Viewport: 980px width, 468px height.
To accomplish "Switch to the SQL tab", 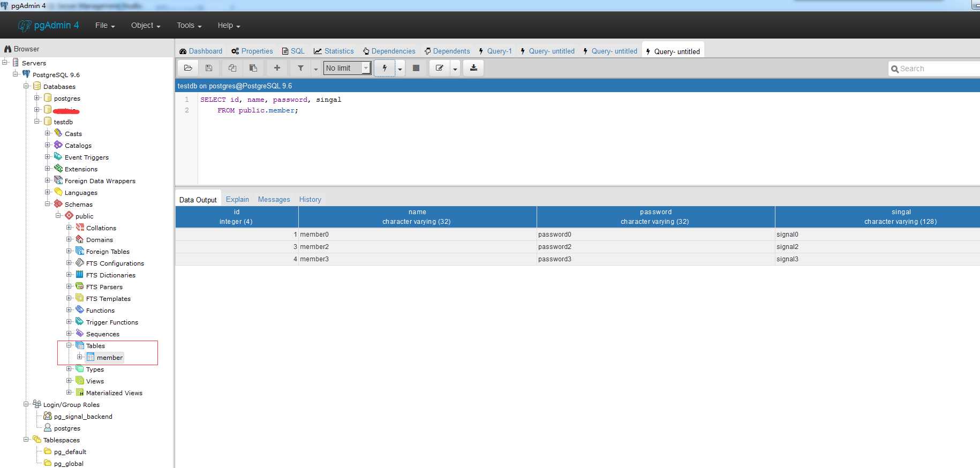I will [x=293, y=51].
